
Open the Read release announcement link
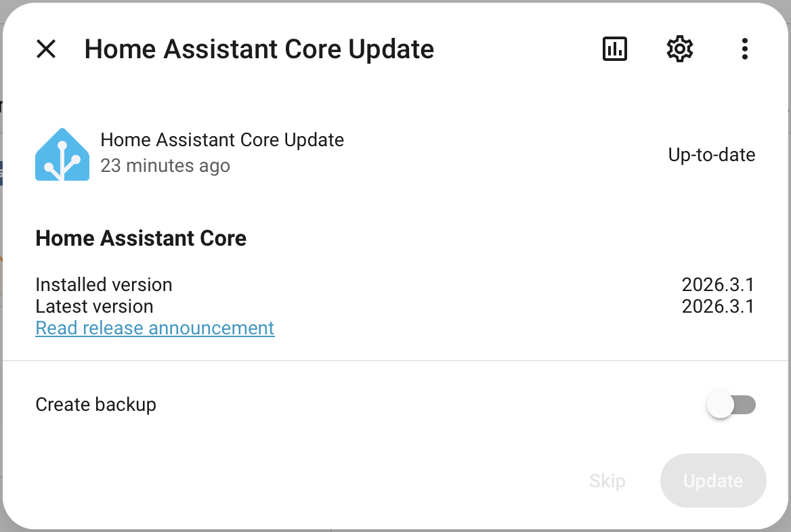(155, 328)
